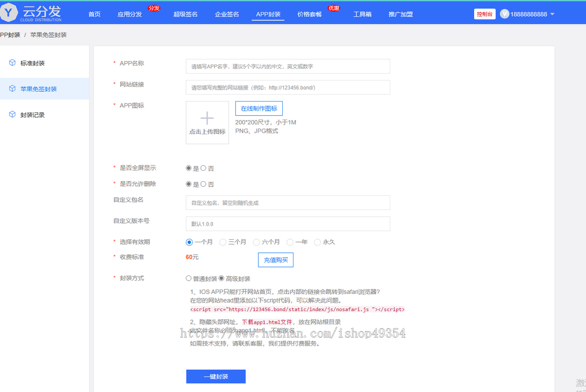Open the 工具箱 nav item
Viewport: 586px width, 392px height.
click(x=362, y=14)
